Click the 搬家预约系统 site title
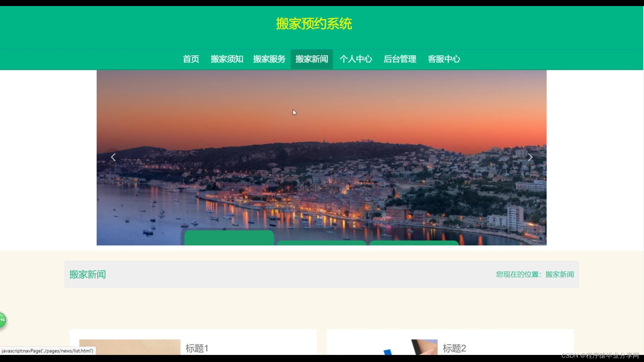 pos(314,24)
